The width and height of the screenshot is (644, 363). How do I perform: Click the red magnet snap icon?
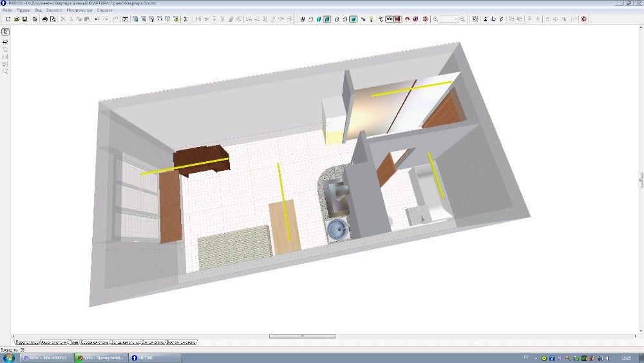(407, 19)
